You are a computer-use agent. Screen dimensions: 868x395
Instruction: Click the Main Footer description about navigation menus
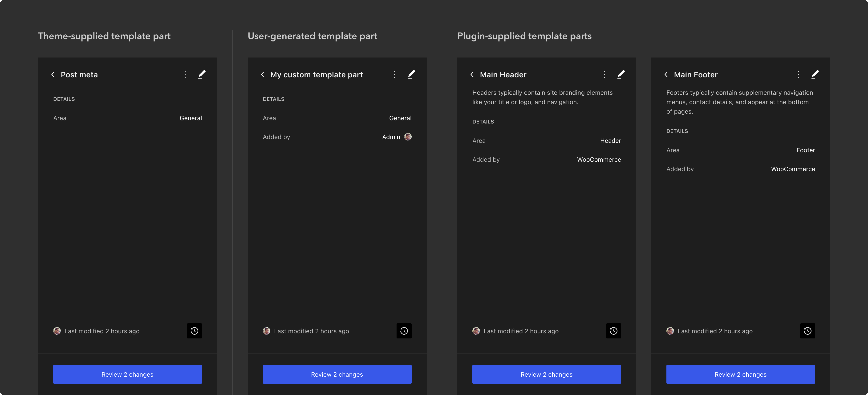(740, 102)
